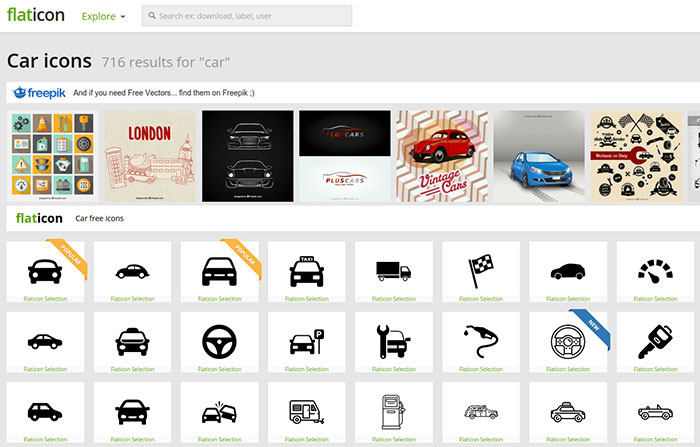The height and width of the screenshot is (447, 700).
Task: Select the beetle car side-view icon
Action: click(x=132, y=271)
